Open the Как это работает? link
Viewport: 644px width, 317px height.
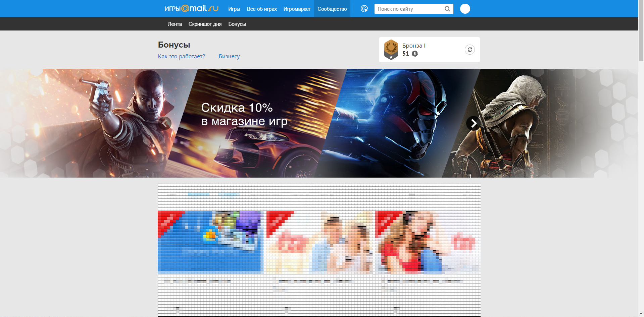tap(182, 56)
